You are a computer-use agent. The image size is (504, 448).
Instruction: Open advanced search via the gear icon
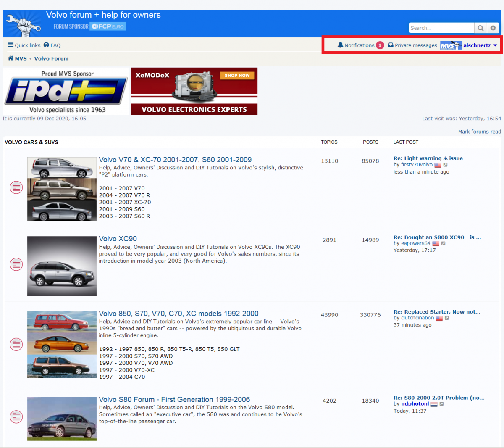click(x=493, y=28)
